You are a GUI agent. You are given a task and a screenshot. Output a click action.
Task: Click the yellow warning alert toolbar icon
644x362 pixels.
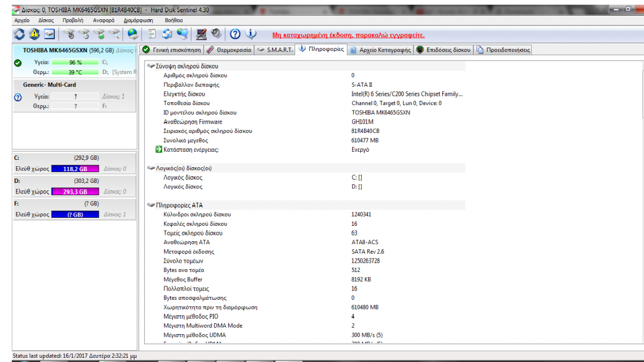(x=34, y=34)
